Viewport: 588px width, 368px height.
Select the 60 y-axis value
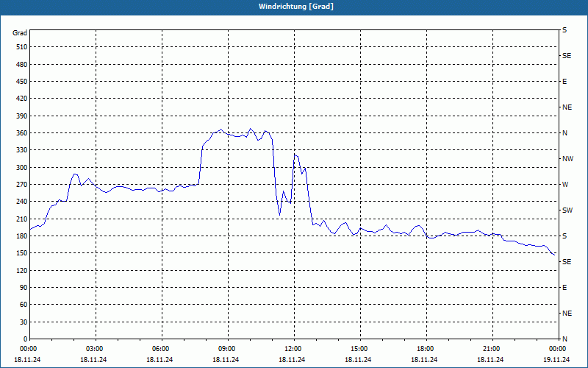tap(24, 305)
